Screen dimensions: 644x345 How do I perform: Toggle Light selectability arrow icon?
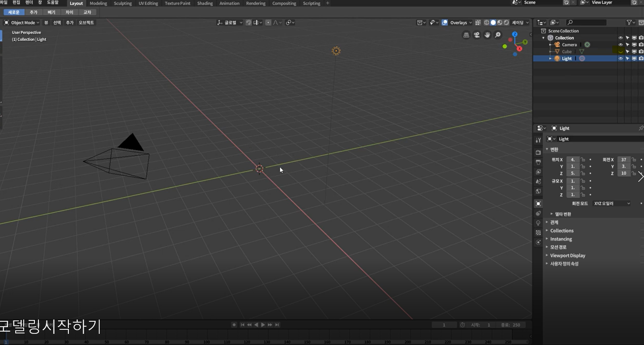(x=627, y=59)
